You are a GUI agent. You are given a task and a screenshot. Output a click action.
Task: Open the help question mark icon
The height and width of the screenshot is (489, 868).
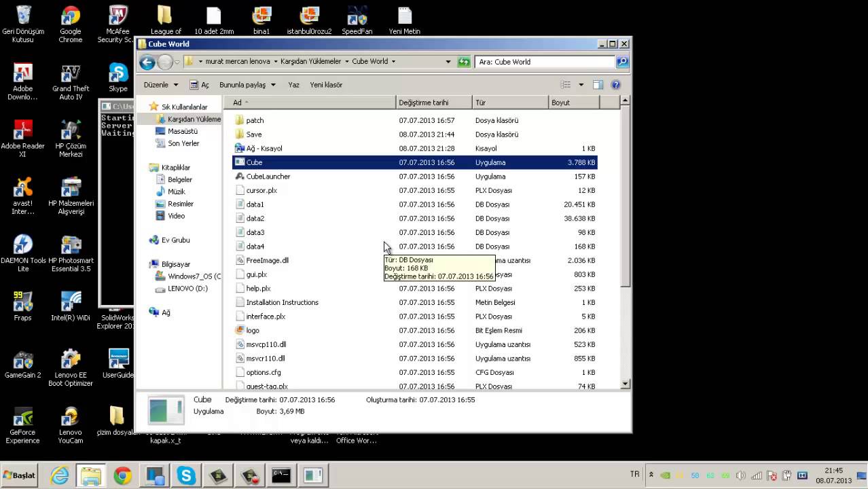616,85
